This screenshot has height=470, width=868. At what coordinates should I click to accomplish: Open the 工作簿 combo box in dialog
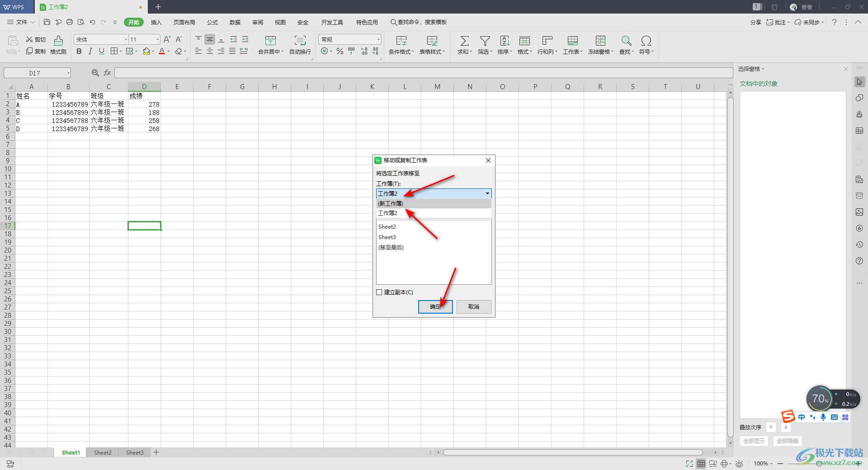click(x=434, y=193)
